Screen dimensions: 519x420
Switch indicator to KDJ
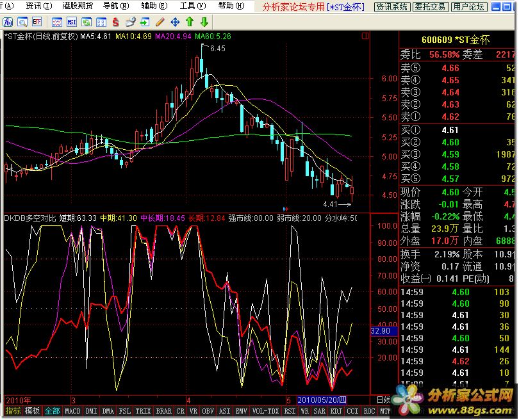[336, 411]
